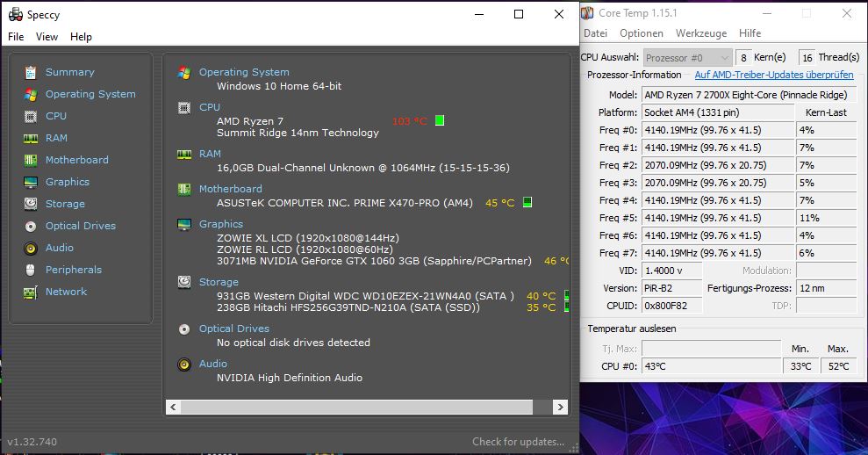Viewport: 868px width, 455px height.
Task: Click disc icon beside Optical Drives summary heading
Action: click(x=184, y=329)
